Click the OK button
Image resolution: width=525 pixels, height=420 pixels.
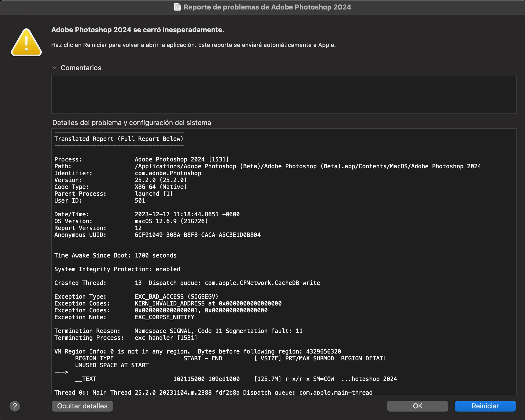(x=417, y=406)
